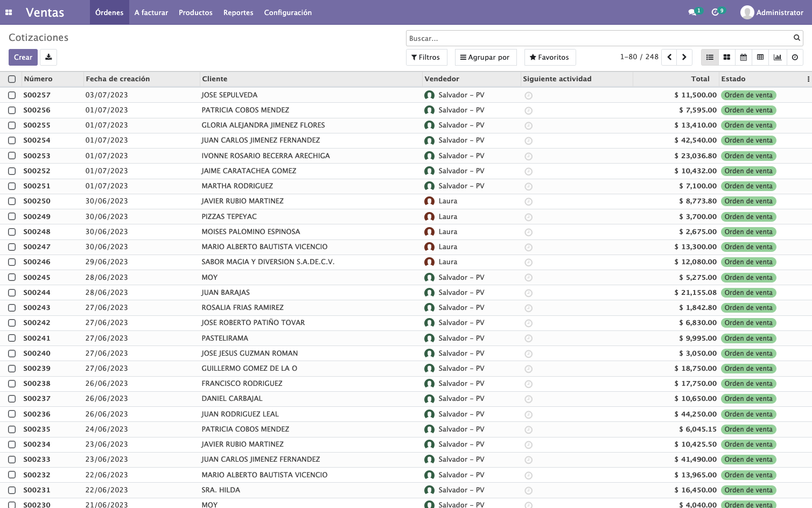This screenshot has width=812, height=508.
Task: Tick the checkbox for order S00238
Action: 12,384
